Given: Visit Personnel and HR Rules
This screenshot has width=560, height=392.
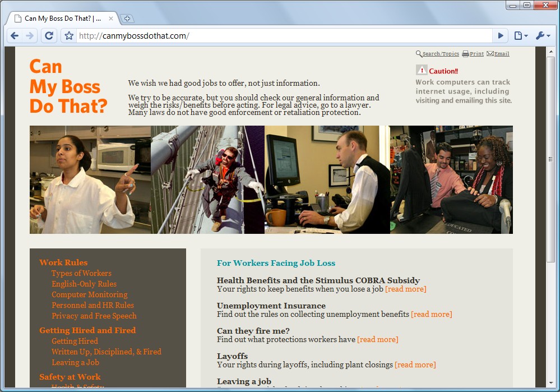Looking at the screenshot, I should [x=93, y=305].
